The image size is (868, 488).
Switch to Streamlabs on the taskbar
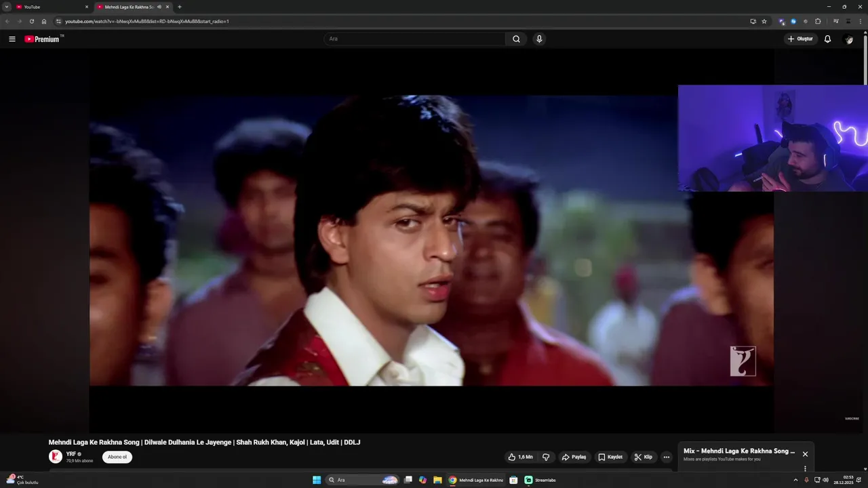[x=540, y=480]
